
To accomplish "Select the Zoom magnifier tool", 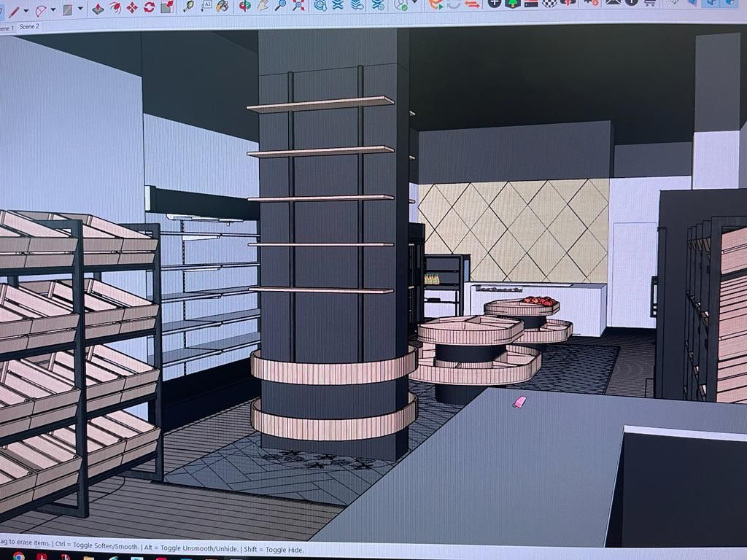I will [281, 5].
